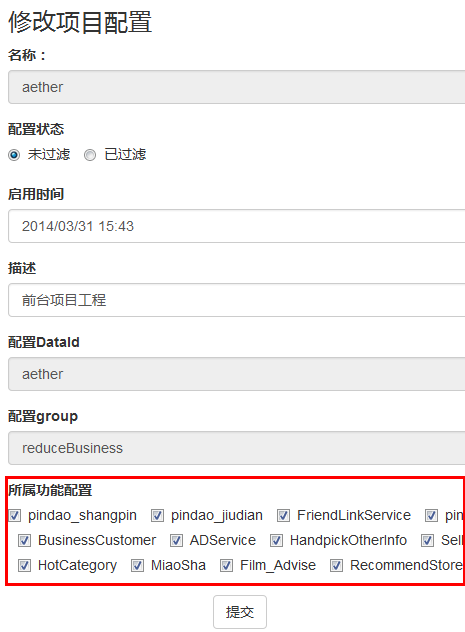Toggle the BusinessCustomer checkbox
Image resolution: width=465 pixels, height=632 pixels.
pyautogui.click(x=25, y=541)
